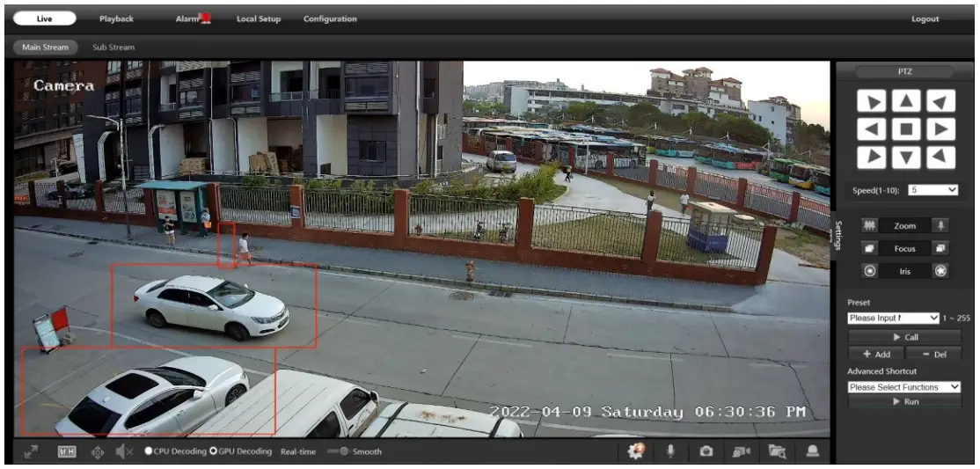
Task: Switch to Sub Stream
Action: click(x=113, y=47)
